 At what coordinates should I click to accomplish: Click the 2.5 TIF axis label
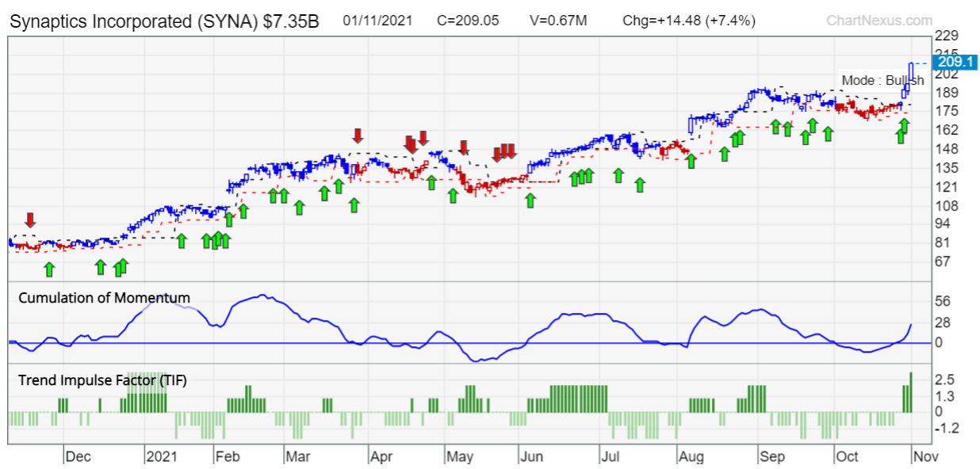coord(944,379)
